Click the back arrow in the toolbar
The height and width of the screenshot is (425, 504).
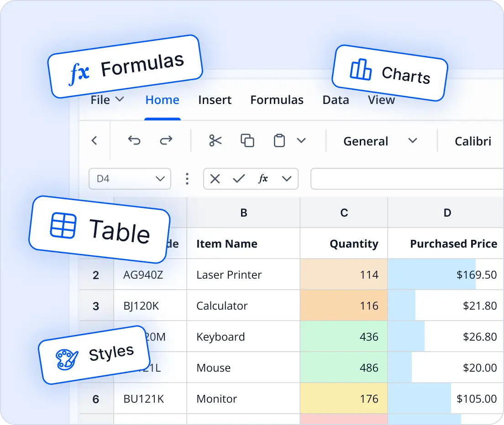(94, 141)
